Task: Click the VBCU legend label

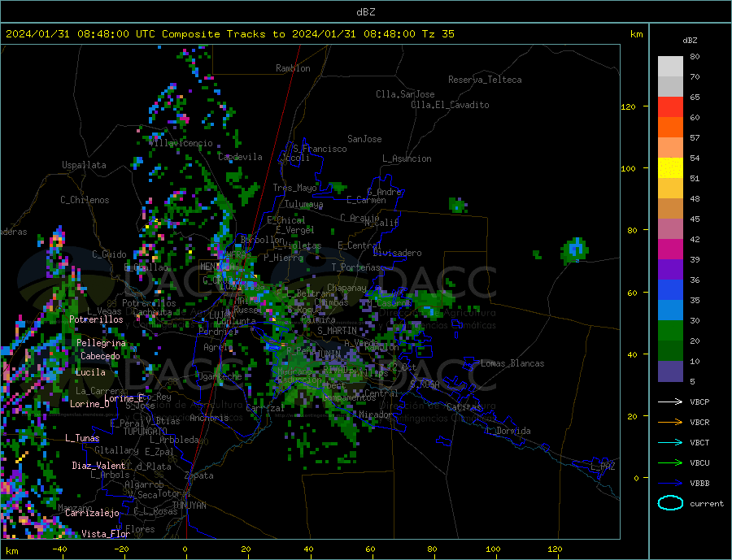Action: click(x=699, y=463)
